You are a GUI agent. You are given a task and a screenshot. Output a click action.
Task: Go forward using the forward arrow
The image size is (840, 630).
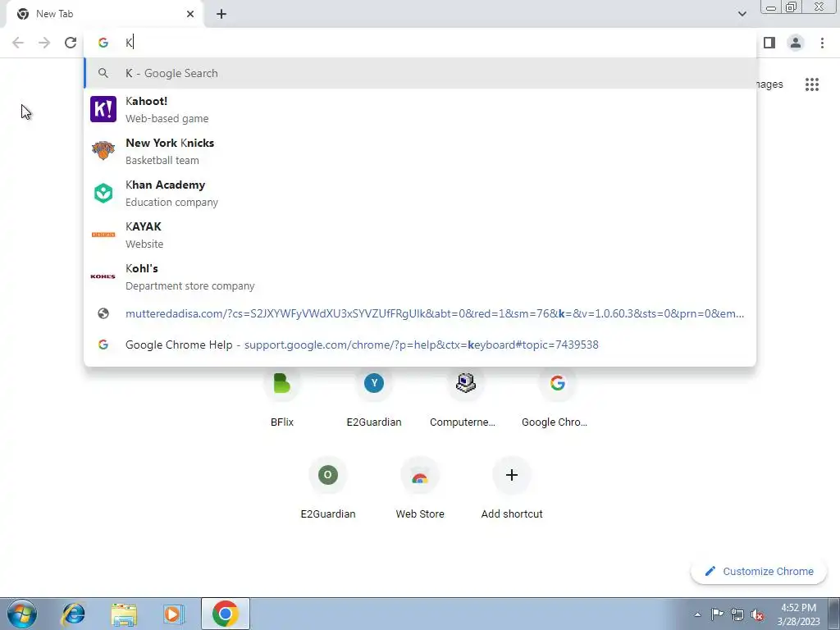[x=44, y=43]
